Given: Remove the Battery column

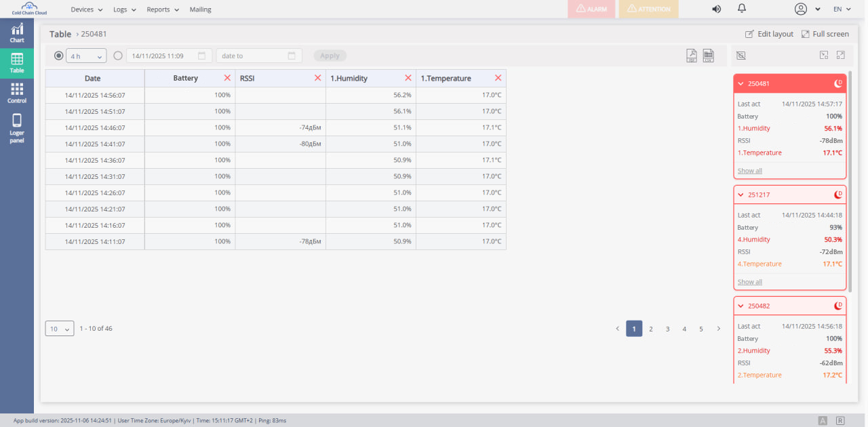Looking at the screenshot, I should tap(227, 78).
